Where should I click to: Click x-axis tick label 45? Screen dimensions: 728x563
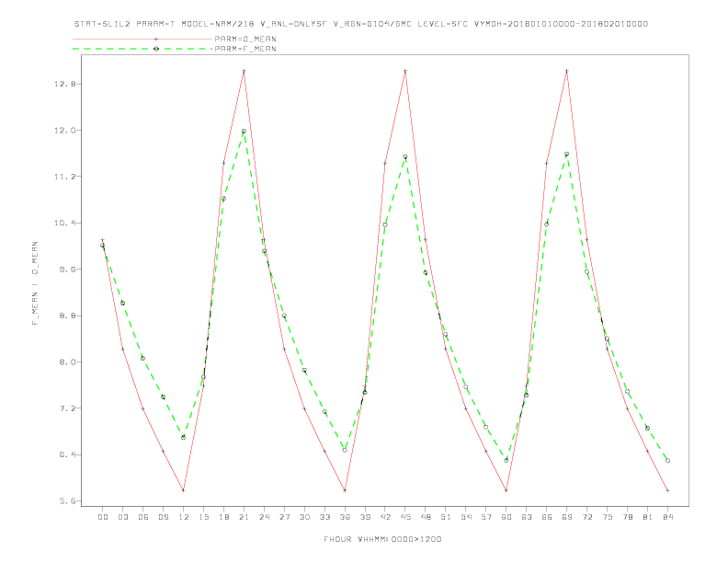(405, 517)
